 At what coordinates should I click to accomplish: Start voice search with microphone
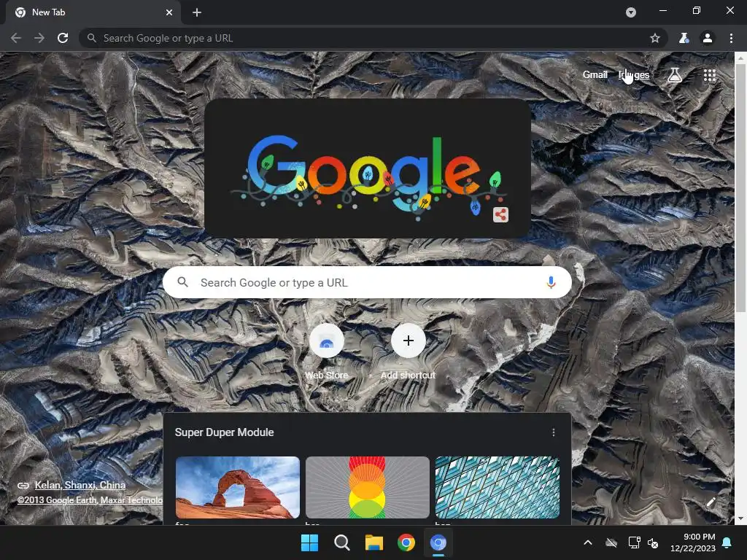[x=551, y=282]
